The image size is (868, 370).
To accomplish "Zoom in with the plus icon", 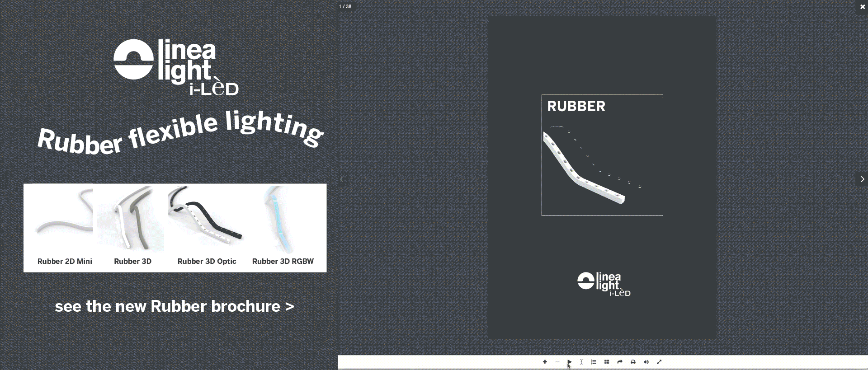I will 545,362.
